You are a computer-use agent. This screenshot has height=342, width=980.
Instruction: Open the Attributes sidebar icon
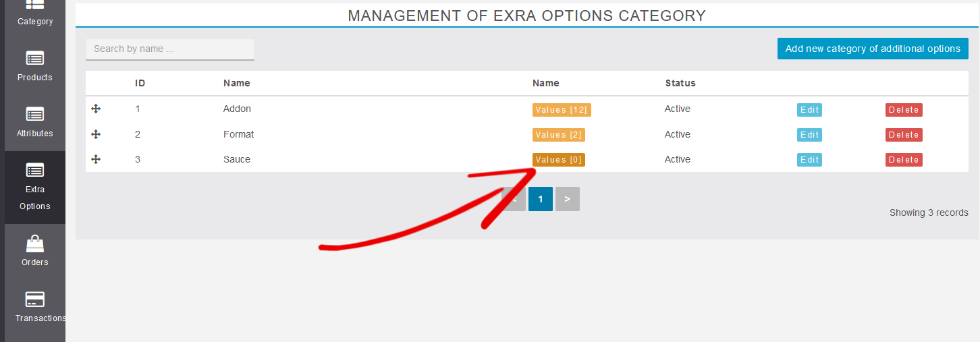tap(34, 114)
